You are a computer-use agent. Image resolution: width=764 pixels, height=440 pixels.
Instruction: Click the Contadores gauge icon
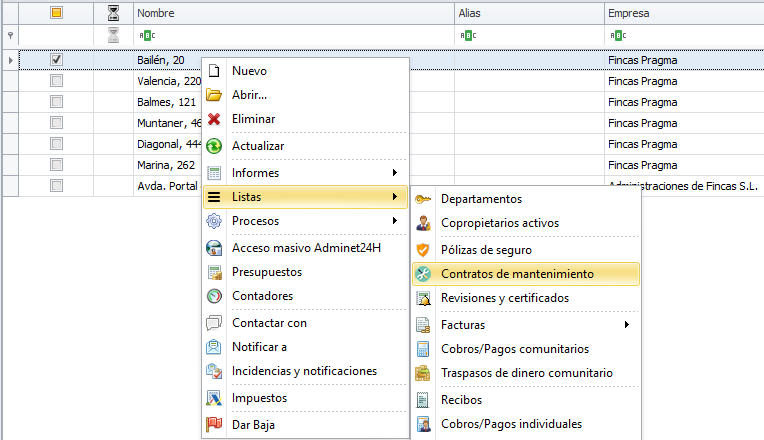pos(213,296)
